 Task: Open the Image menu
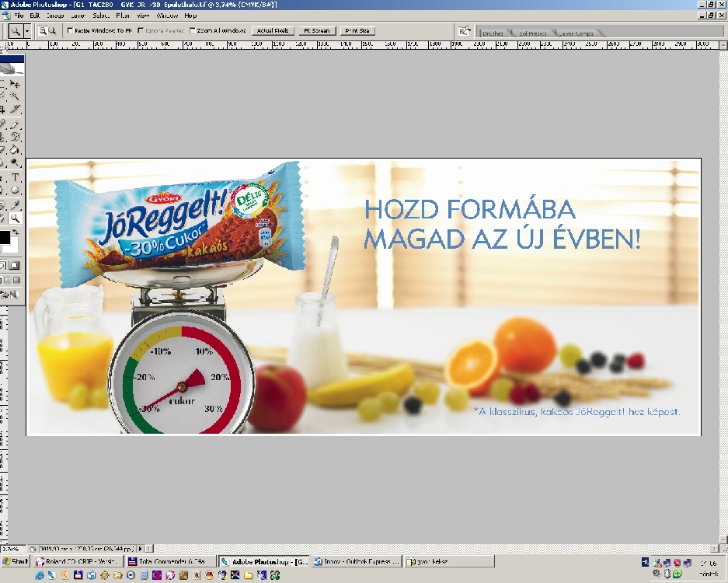pyautogui.click(x=55, y=16)
